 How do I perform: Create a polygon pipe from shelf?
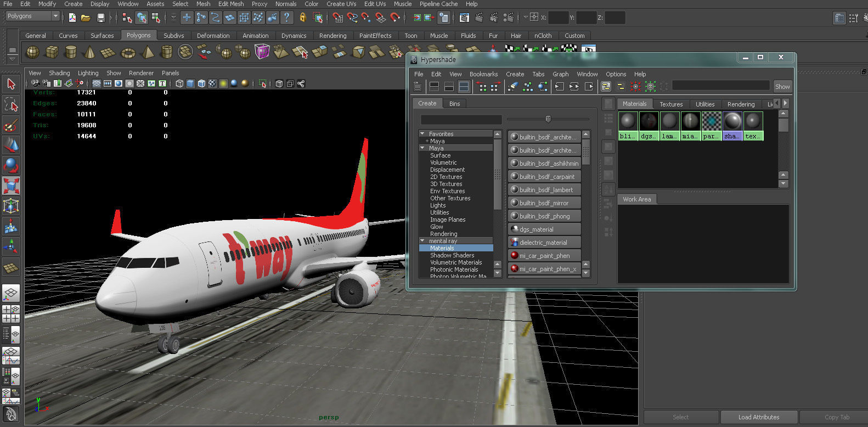pos(167,52)
